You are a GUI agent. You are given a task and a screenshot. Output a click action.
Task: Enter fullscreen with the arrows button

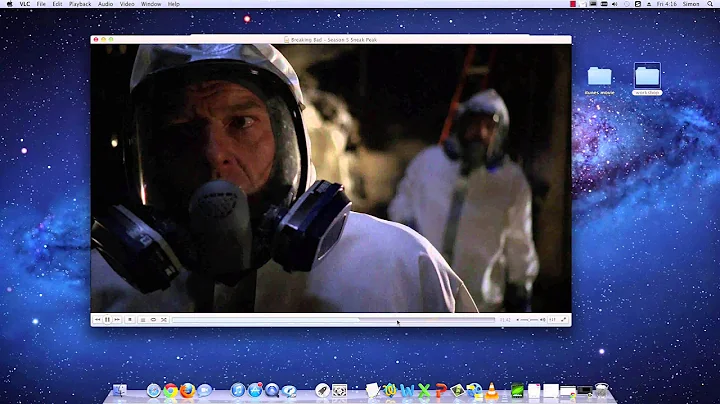(x=563, y=320)
